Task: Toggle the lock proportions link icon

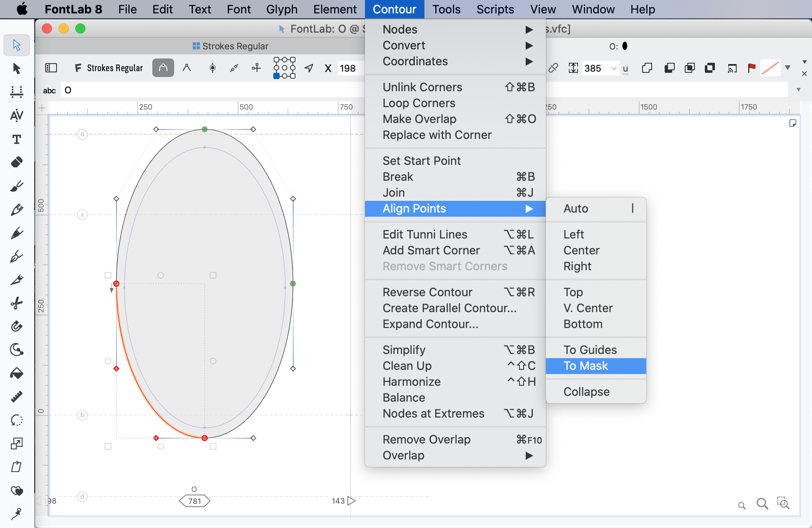Action: coord(553,68)
